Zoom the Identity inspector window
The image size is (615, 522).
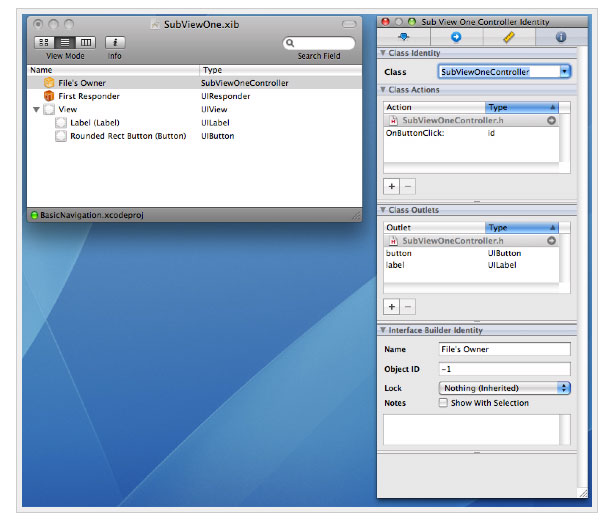(x=412, y=22)
